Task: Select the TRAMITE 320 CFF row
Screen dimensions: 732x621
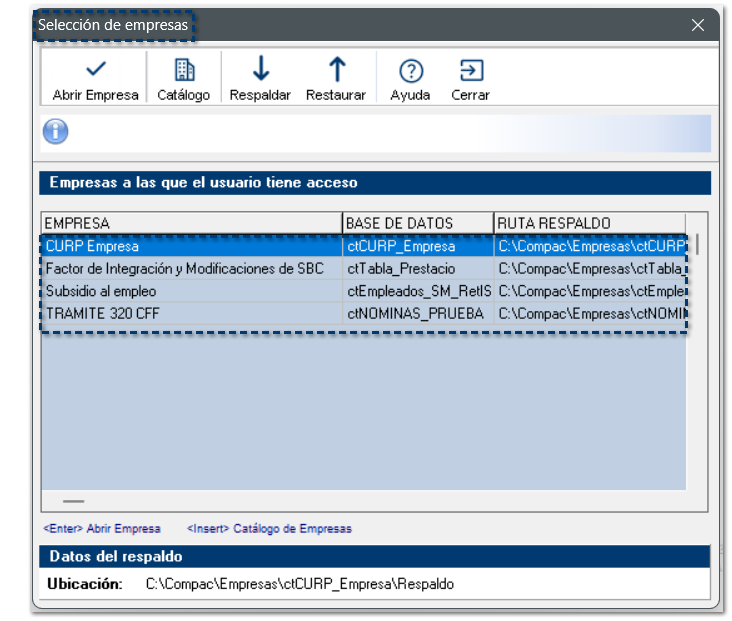Action: click(190, 313)
